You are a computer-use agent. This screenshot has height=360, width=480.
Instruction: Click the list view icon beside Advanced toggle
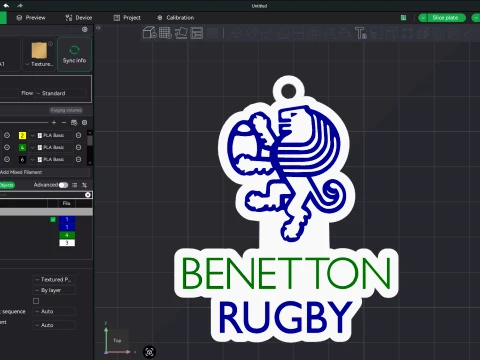point(75,185)
